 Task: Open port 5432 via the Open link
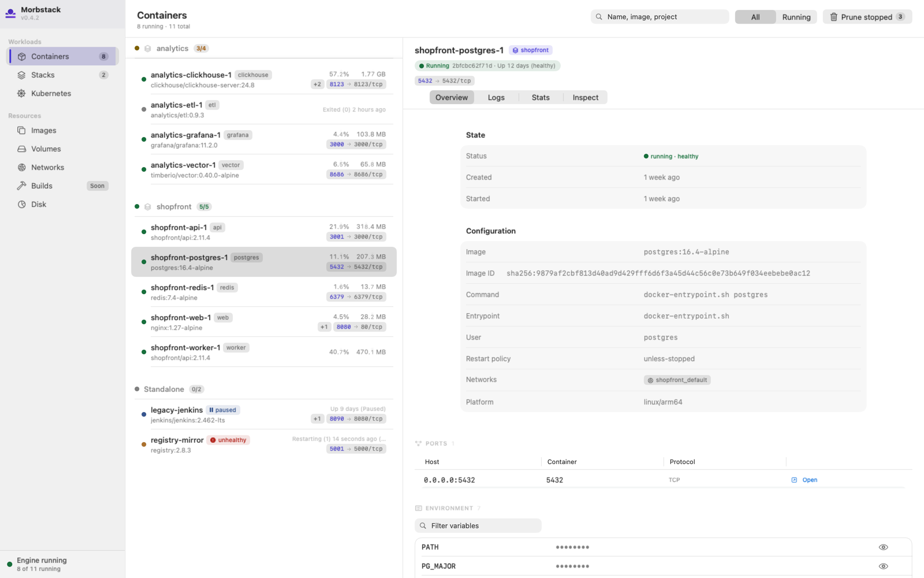coord(804,480)
